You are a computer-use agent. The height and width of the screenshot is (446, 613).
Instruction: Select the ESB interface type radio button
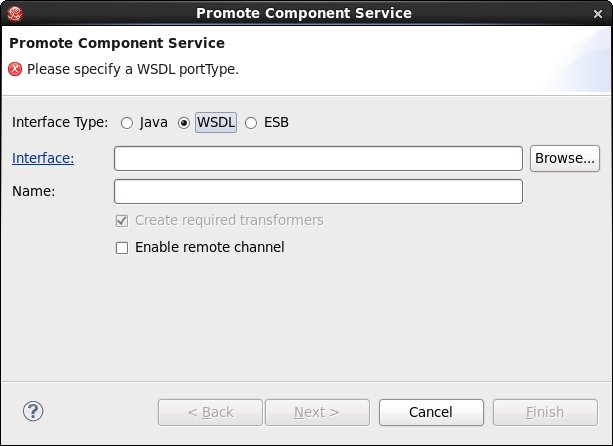(251, 123)
